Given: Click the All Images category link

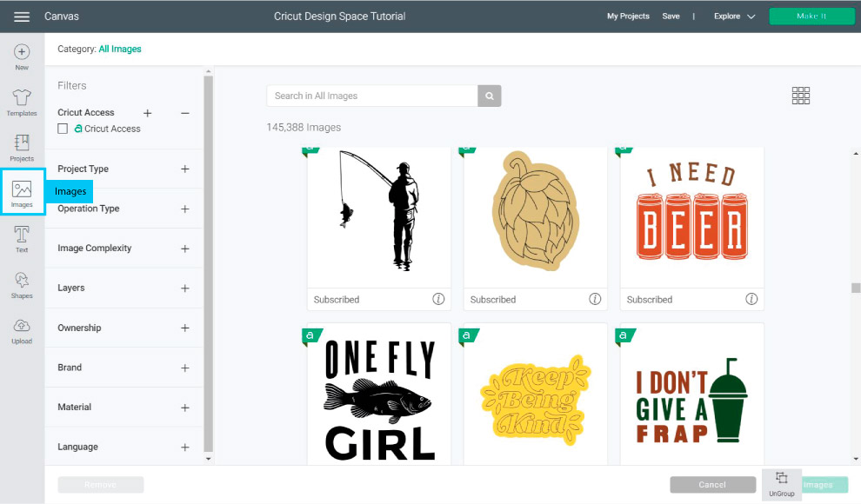Looking at the screenshot, I should pos(120,49).
